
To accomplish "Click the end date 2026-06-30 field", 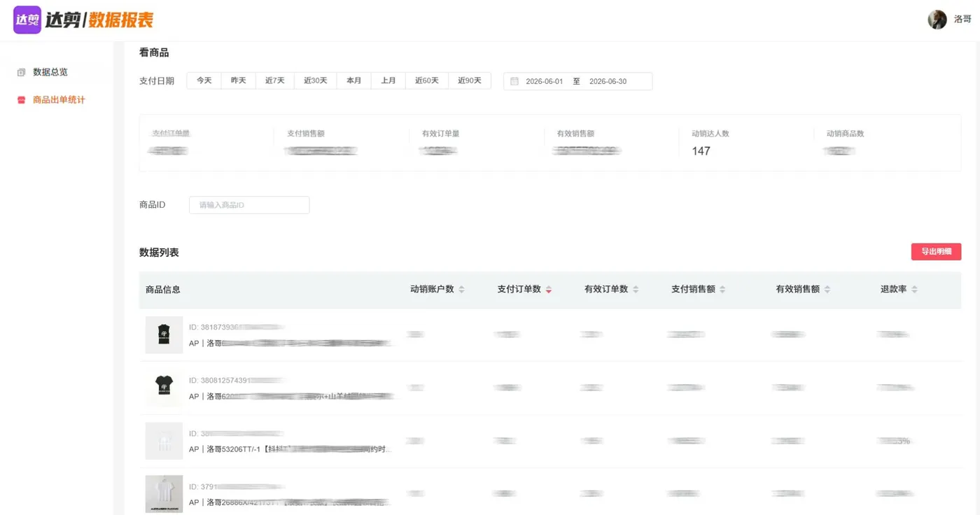I will pos(608,81).
